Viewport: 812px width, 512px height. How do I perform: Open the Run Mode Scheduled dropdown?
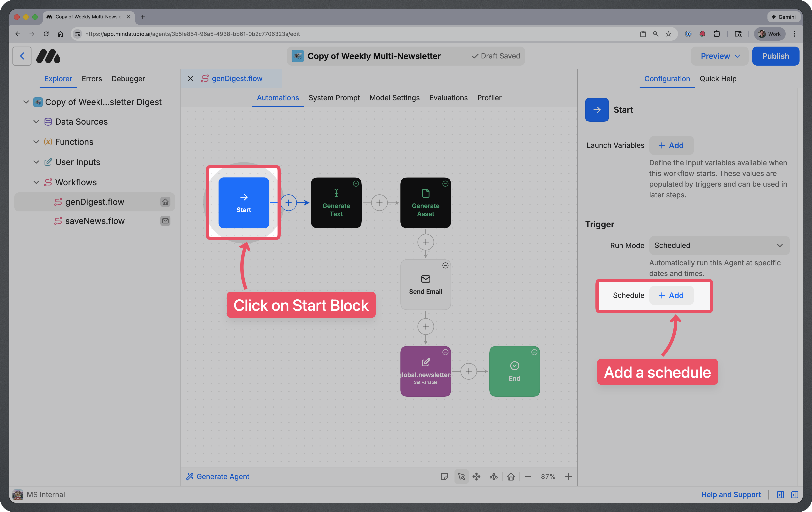pyautogui.click(x=719, y=245)
